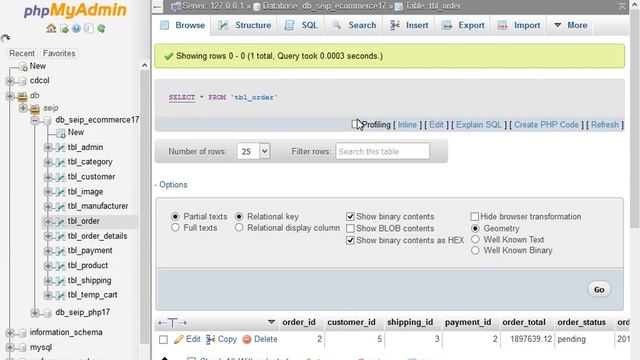
Task: Expand tbl_category tree node
Action: [48, 162]
